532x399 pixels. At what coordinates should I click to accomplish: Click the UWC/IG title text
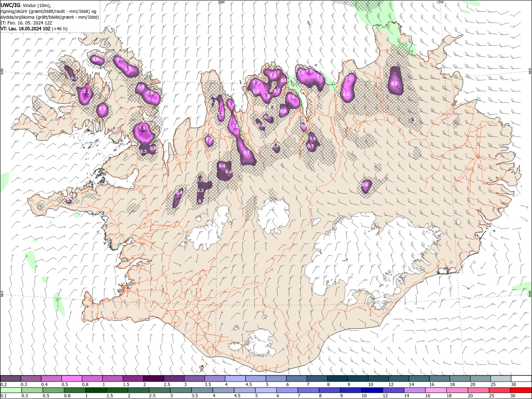pos(10,5)
